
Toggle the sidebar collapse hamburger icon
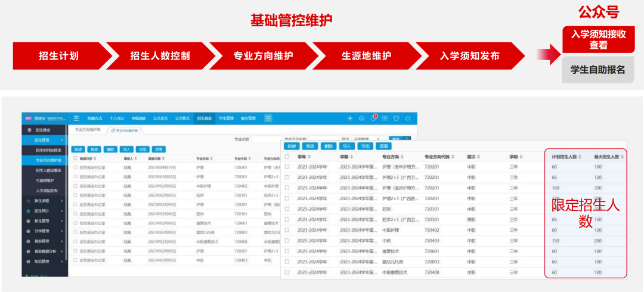pos(77,118)
